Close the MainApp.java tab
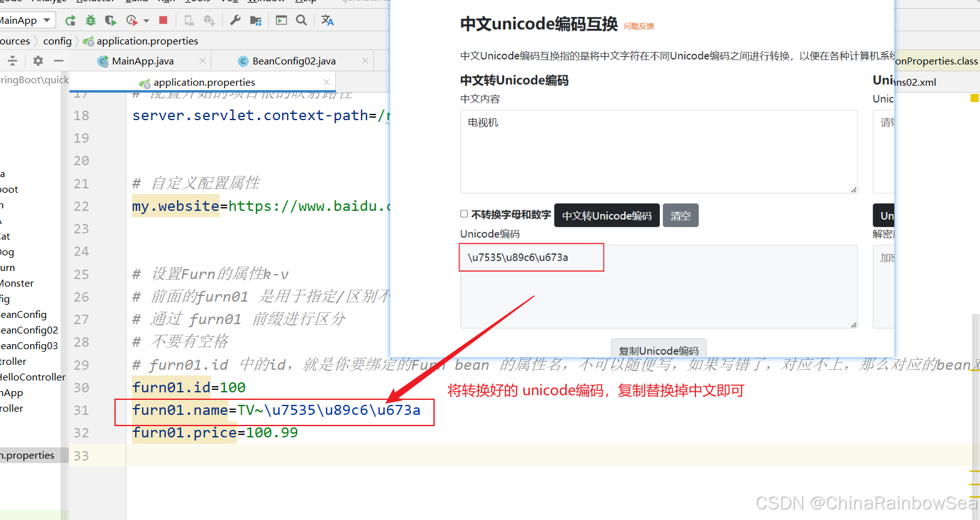This screenshot has width=980, height=520. click(203, 61)
